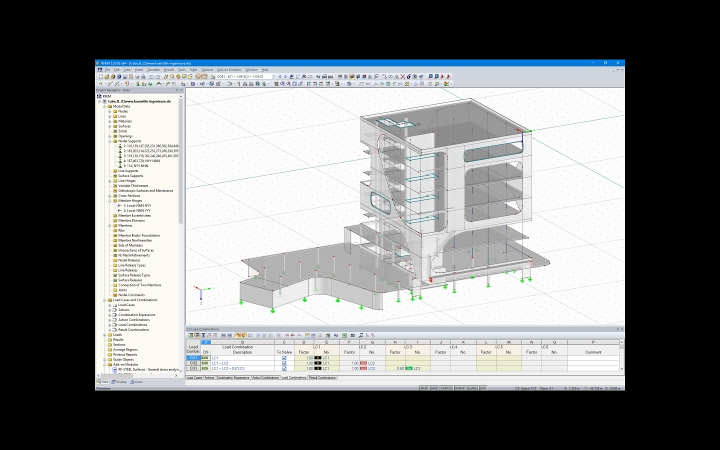The image size is (720, 450).
Task: Select the CO3 row header
Action: click(193, 368)
